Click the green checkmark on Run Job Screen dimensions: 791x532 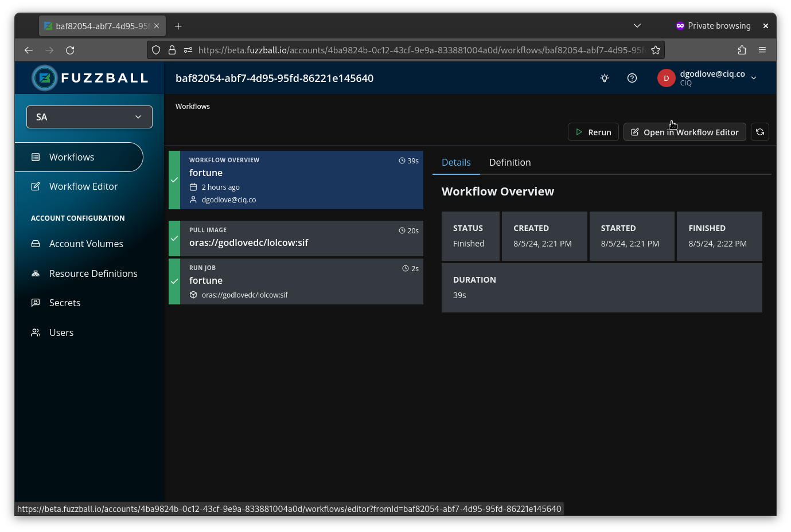174,281
